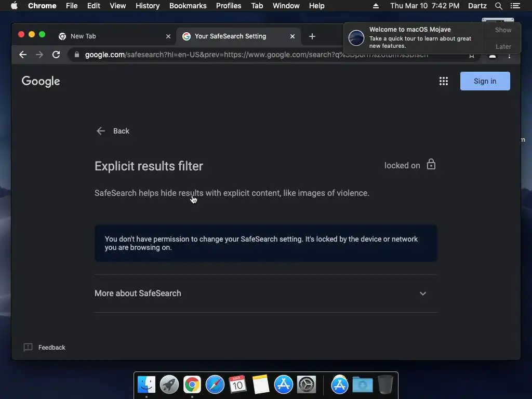Open Notification Center from the menu bar

point(515,6)
